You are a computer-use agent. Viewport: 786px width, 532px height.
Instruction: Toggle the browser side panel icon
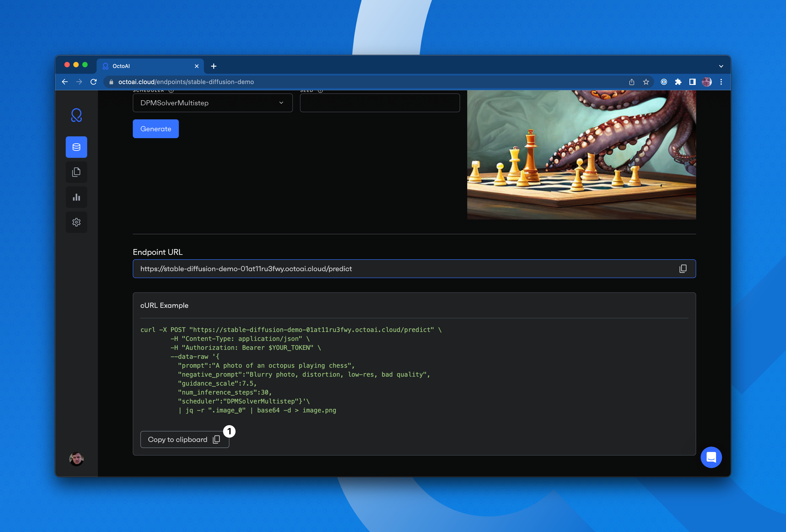pos(692,82)
